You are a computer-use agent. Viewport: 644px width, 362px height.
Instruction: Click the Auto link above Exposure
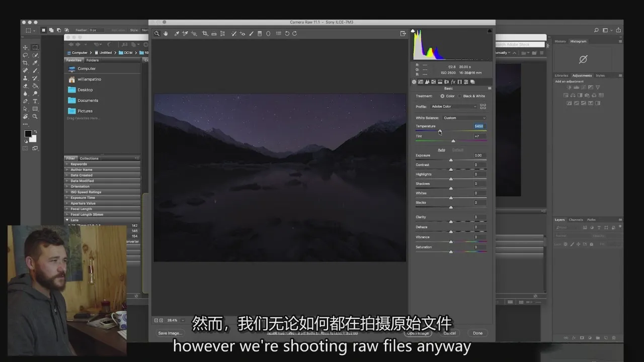(x=441, y=150)
